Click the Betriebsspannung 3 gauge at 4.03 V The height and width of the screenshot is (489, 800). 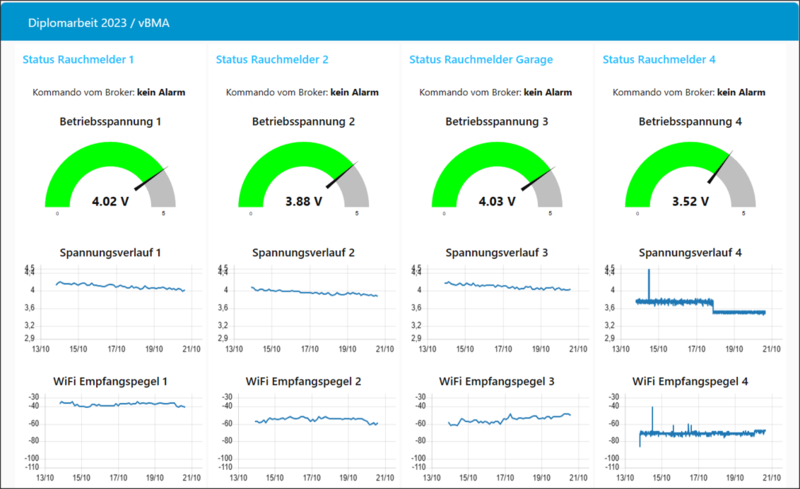497,178
